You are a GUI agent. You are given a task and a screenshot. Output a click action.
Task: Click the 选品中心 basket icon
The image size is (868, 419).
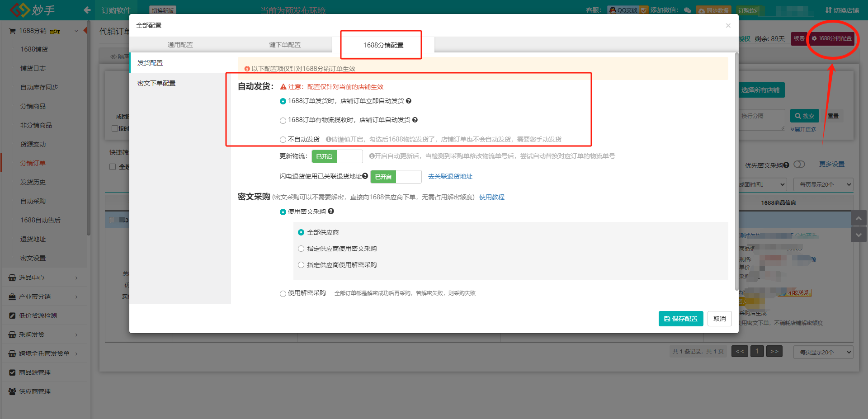point(12,278)
